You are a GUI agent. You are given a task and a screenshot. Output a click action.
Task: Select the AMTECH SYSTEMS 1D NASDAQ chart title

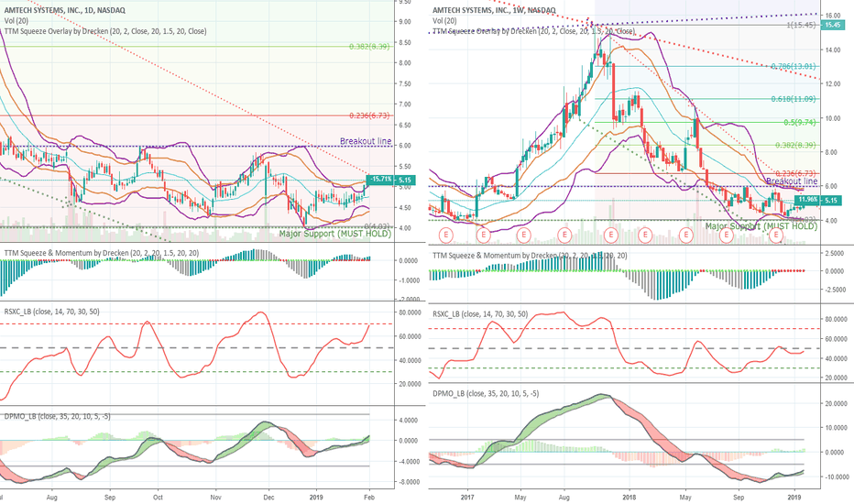point(65,10)
